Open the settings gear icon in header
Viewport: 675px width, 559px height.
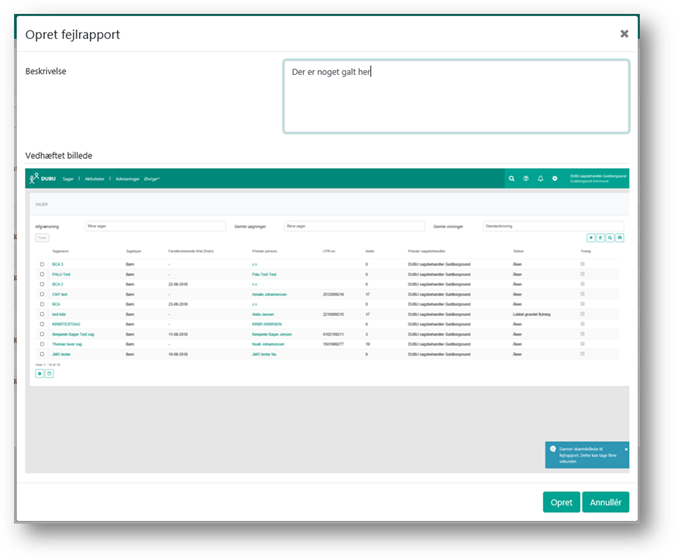coord(555,178)
